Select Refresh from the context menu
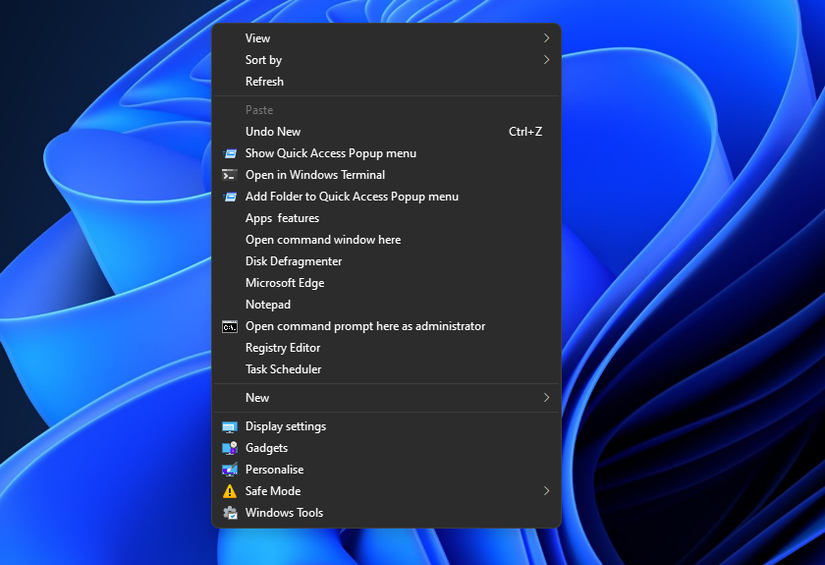Viewport: 825px width, 565px height. 265,82
